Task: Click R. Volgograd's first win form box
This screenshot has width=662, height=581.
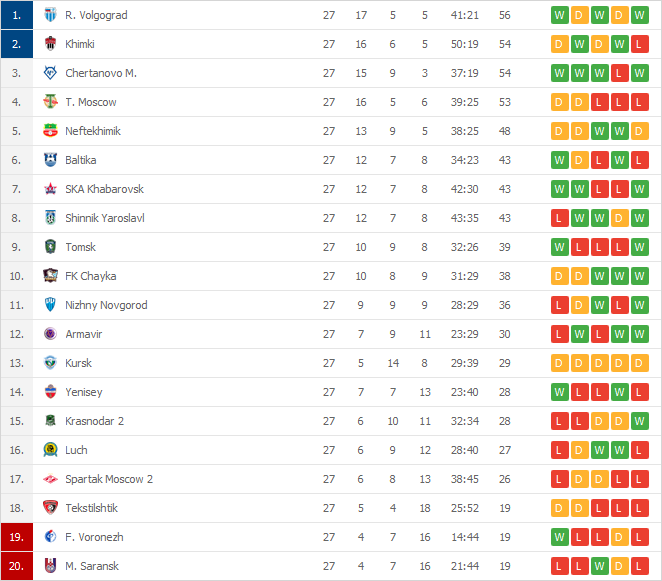Action: (559, 15)
